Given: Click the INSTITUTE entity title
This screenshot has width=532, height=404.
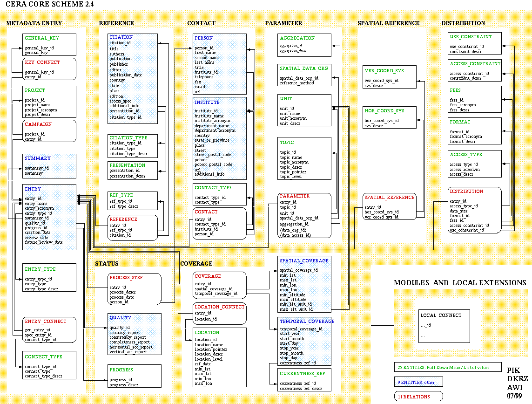Looking at the screenshot, I should (207, 103).
